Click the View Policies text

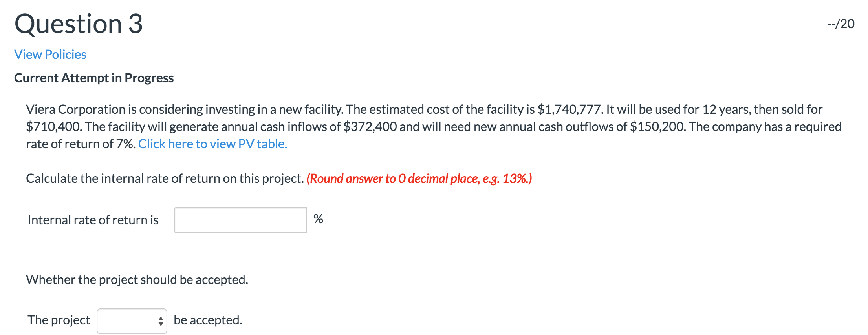point(50,55)
